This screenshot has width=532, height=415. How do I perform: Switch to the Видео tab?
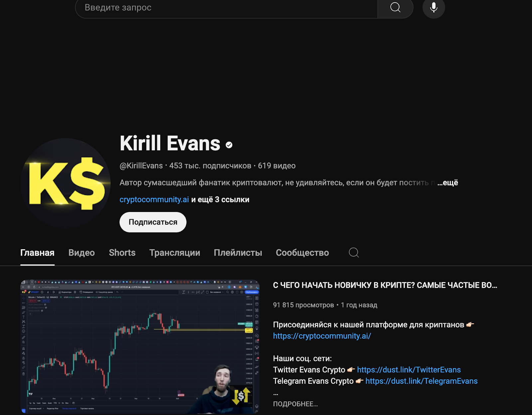point(81,253)
